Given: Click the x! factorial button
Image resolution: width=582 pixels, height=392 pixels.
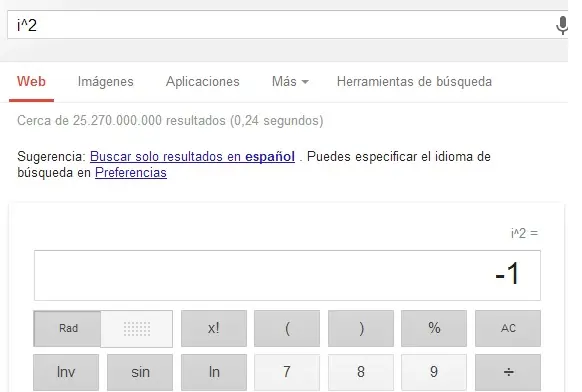Looking at the screenshot, I should point(214,329).
